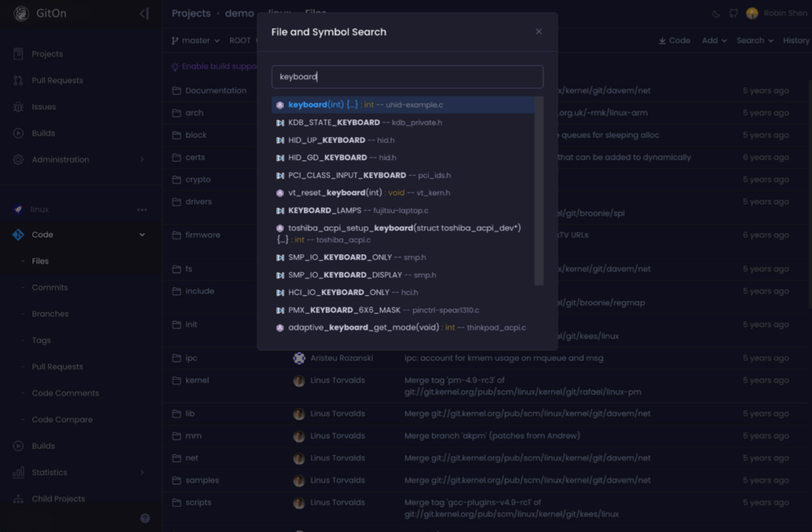The image size is (812, 532).
Task: Click the Pull Requests icon in the top sidebar
Action: pos(18,80)
